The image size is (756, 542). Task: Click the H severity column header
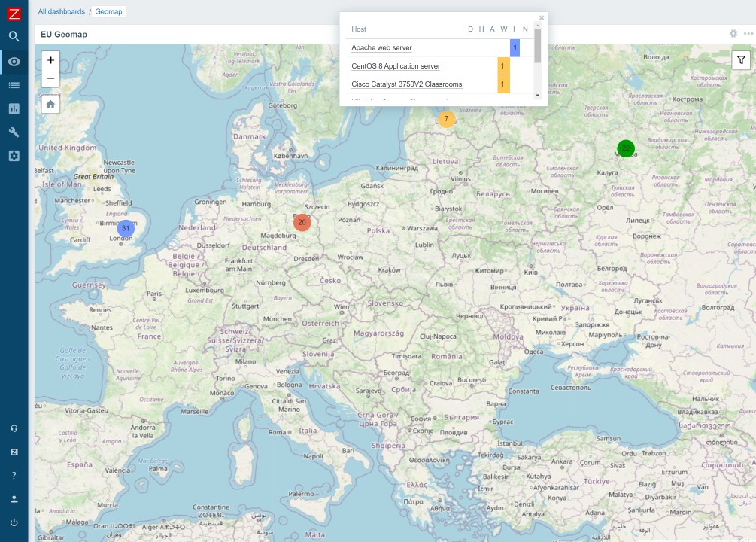pos(481,29)
